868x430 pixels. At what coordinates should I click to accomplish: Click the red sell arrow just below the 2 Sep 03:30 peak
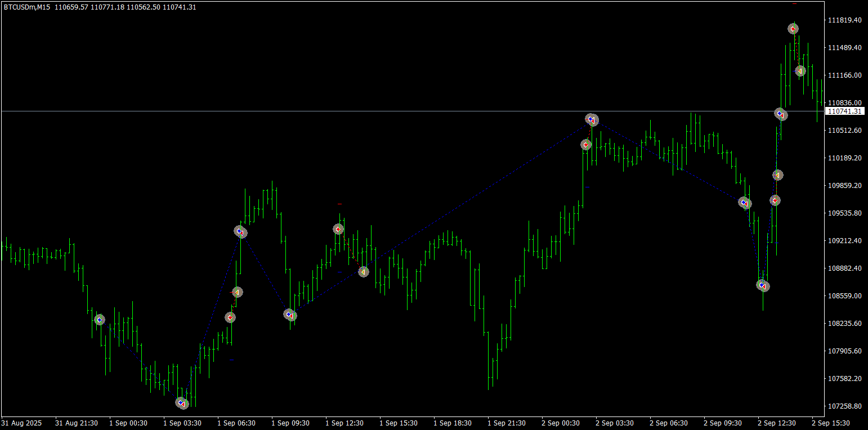pos(586,145)
